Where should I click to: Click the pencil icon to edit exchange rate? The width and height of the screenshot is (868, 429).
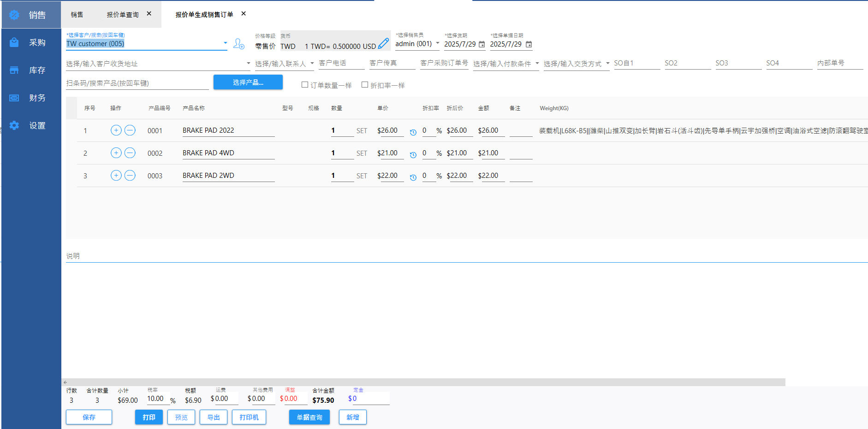(383, 44)
